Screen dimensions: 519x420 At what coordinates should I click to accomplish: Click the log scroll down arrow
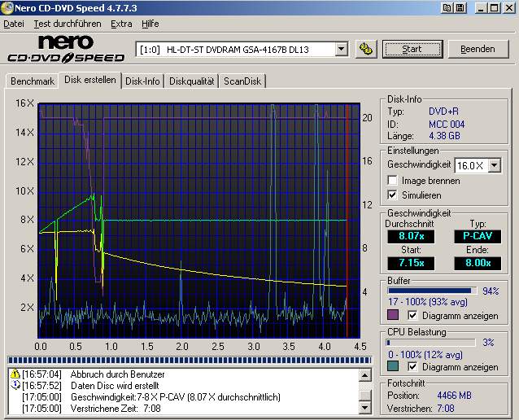point(364,408)
